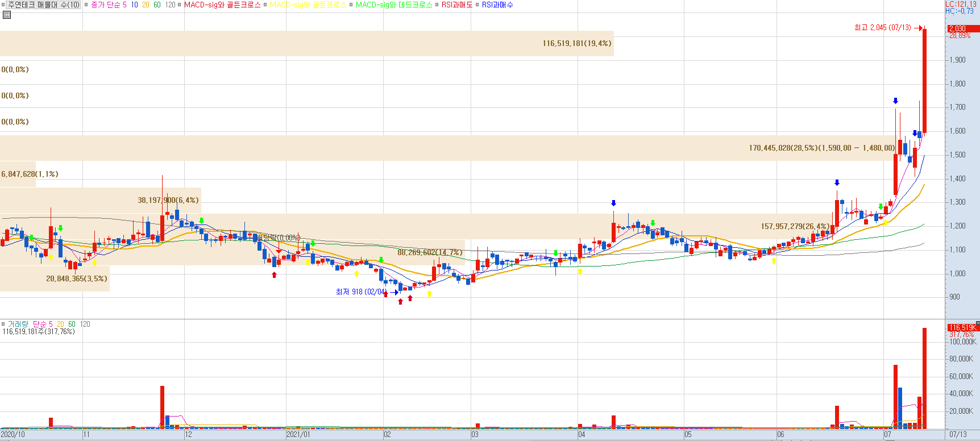
Task: Click the marker before red MACD-sig와 골든크로스
Action: [180, 5]
